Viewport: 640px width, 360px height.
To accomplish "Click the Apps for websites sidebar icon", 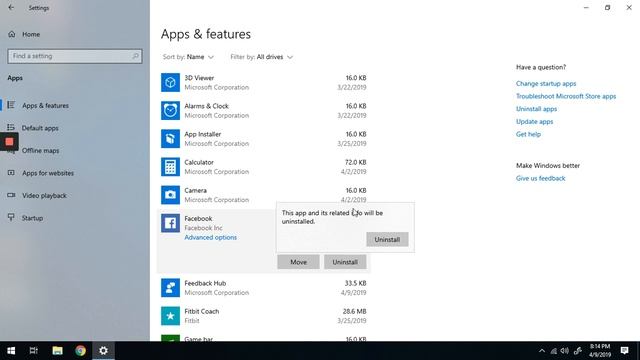I will [x=11, y=173].
